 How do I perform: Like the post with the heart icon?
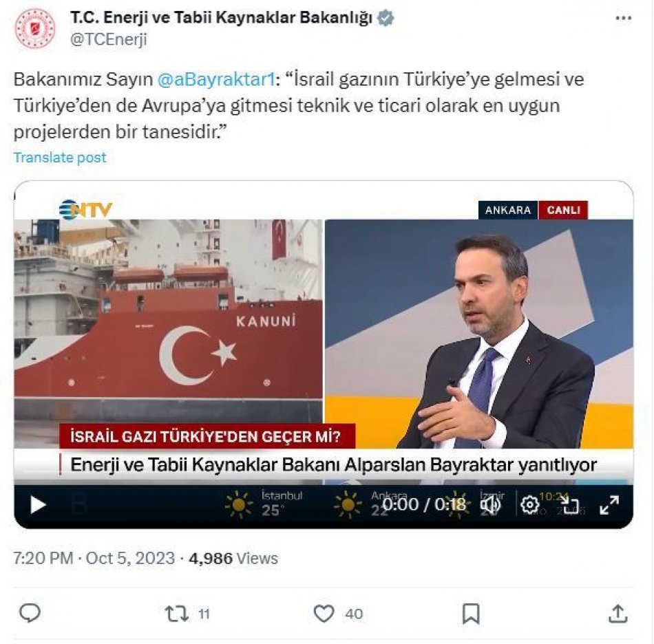pyautogui.click(x=324, y=614)
